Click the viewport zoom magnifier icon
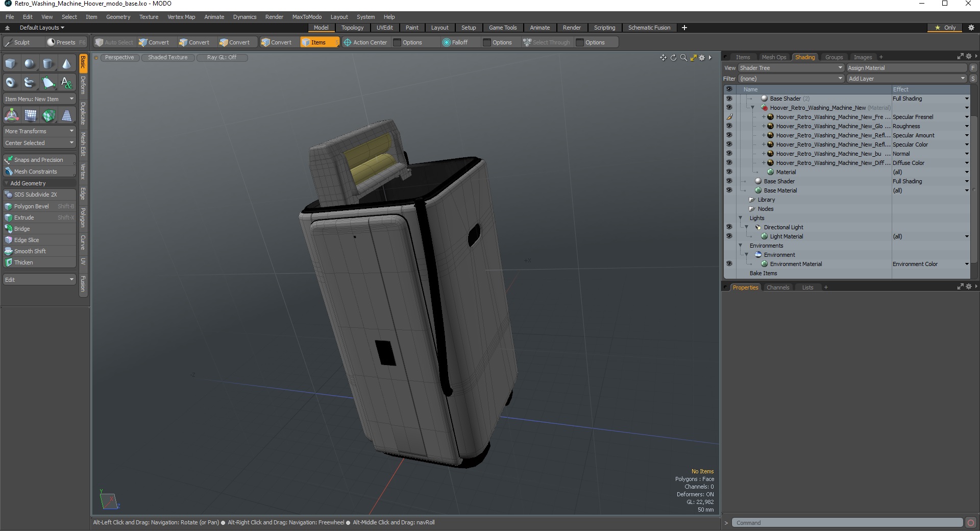980x531 pixels. click(x=683, y=58)
